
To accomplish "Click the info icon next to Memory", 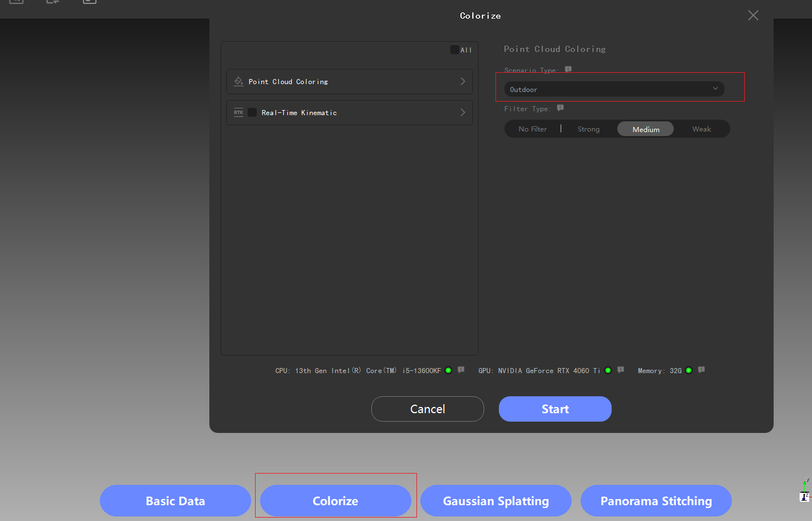I will 701,370.
